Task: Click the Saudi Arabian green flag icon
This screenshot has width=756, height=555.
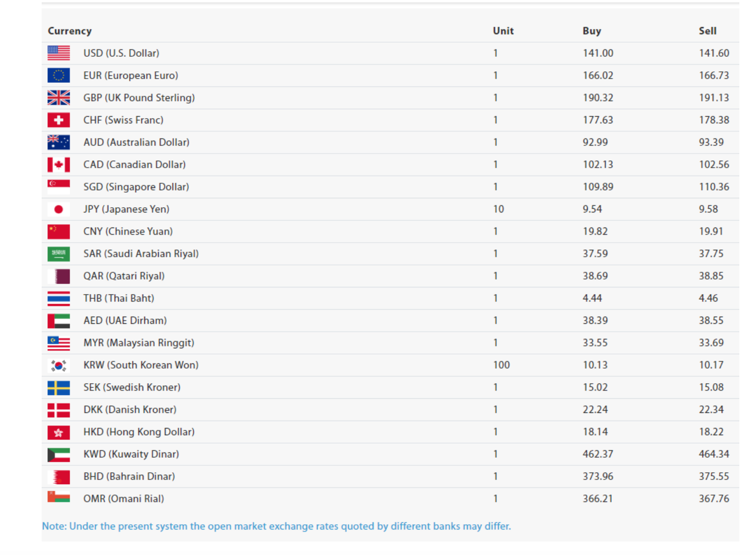Action: point(58,254)
